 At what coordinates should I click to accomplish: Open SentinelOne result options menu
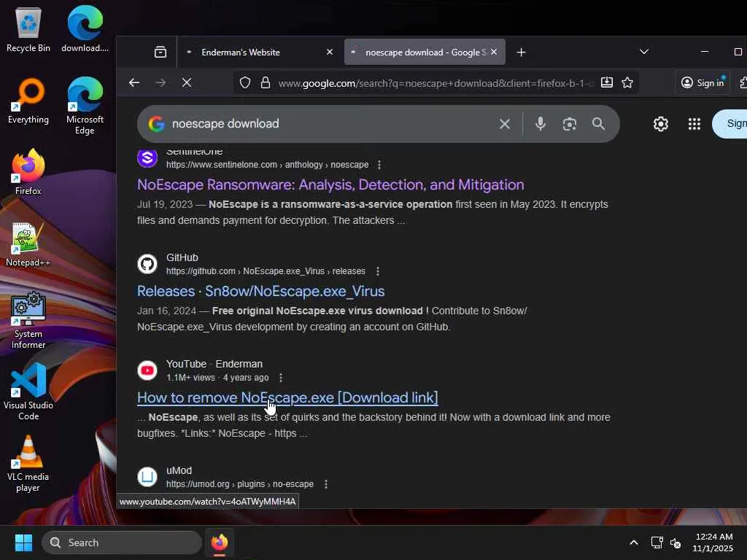[x=379, y=165]
